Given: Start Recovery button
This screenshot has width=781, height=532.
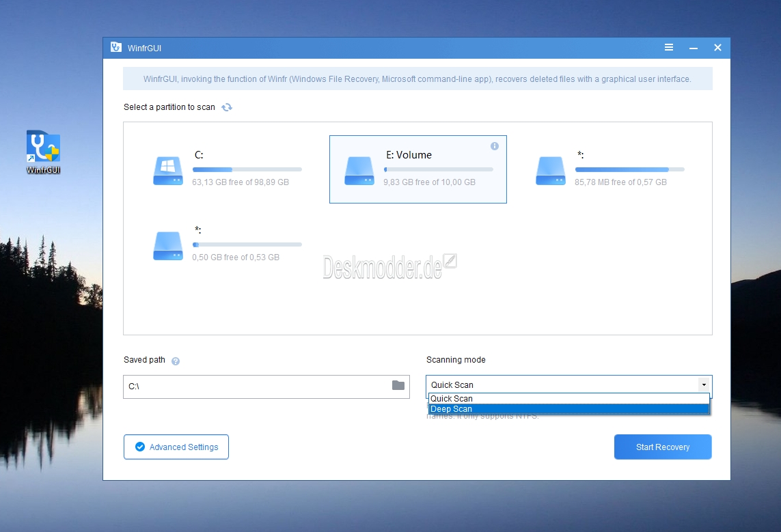Looking at the screenshot, I should coord(663,447).
